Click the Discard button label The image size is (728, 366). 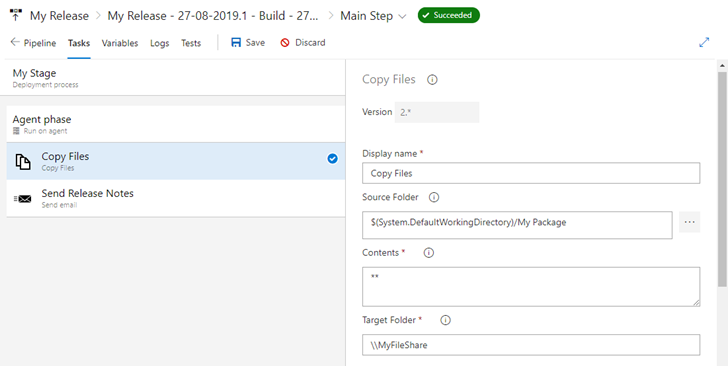coord(310,43)
